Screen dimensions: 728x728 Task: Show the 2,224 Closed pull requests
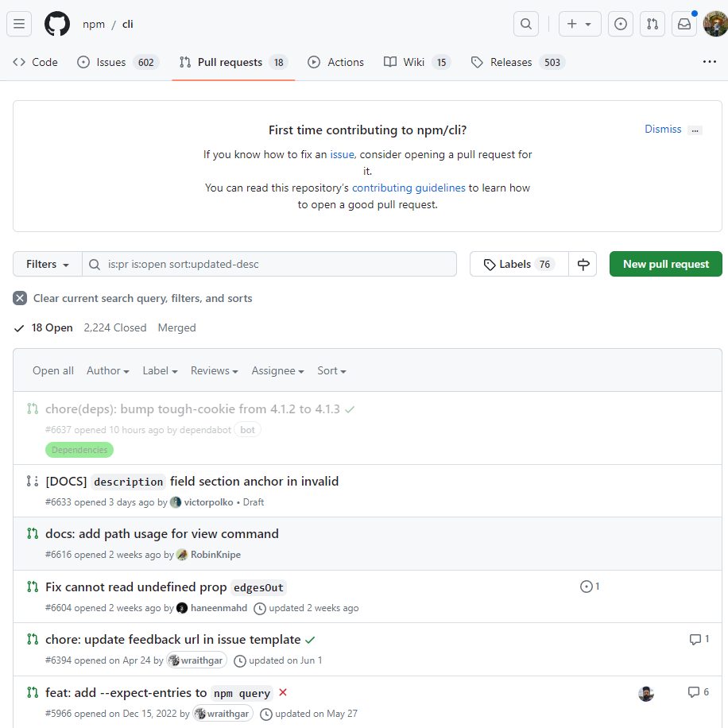tap(115, 327)
